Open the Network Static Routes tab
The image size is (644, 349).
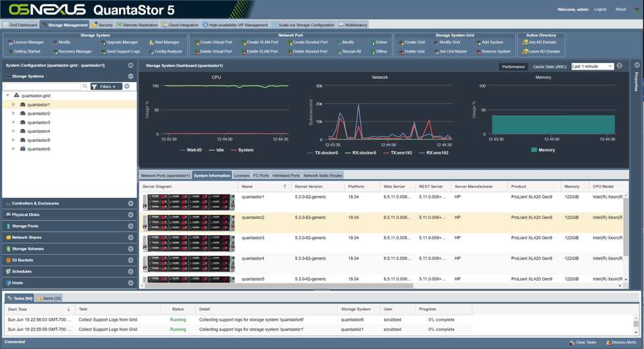(x=323, y=175)
